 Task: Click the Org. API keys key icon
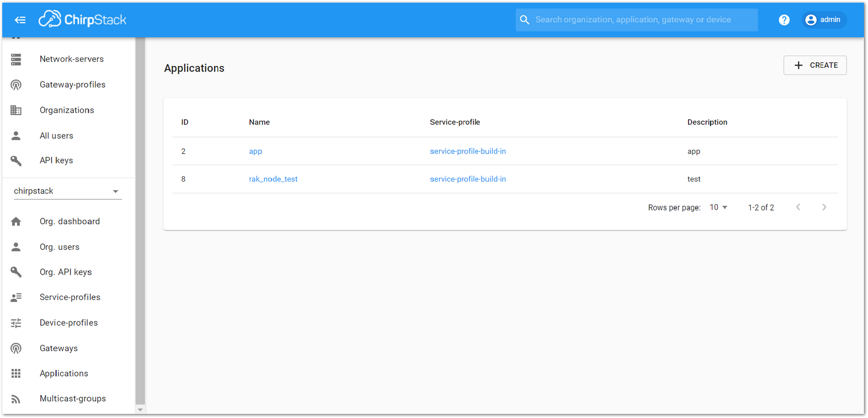coord(16,272)
